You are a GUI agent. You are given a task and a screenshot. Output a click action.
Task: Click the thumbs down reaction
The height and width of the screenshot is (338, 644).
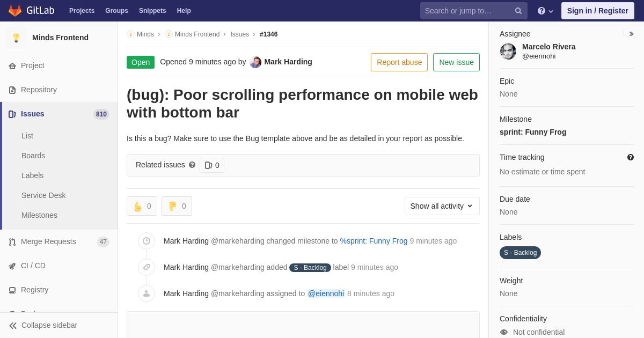point(177,206)
